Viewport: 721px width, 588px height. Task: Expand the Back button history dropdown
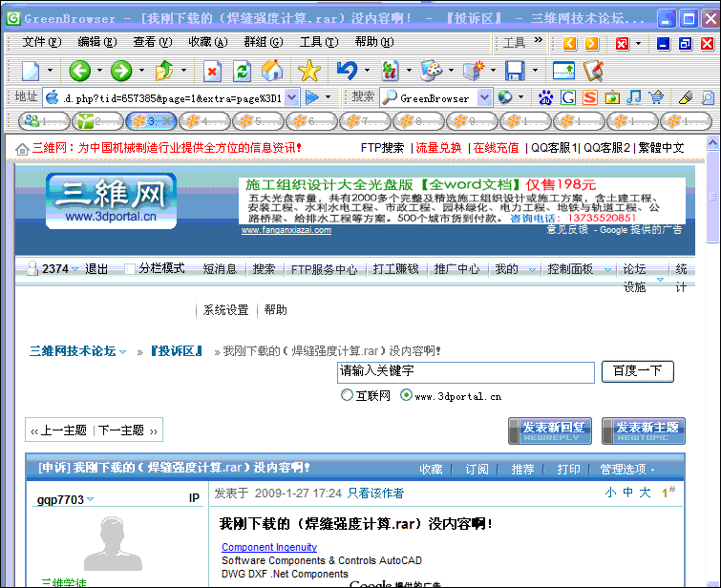tap(99, 71)
